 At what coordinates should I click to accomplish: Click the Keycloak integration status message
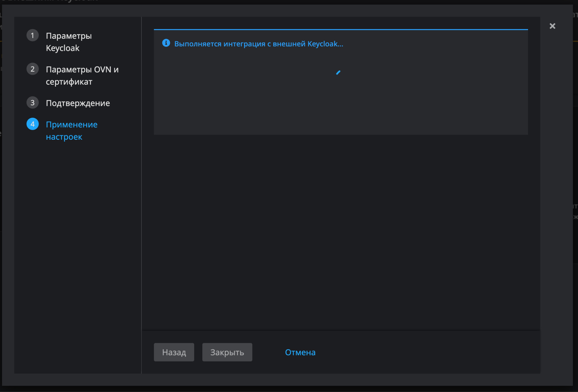258,44
